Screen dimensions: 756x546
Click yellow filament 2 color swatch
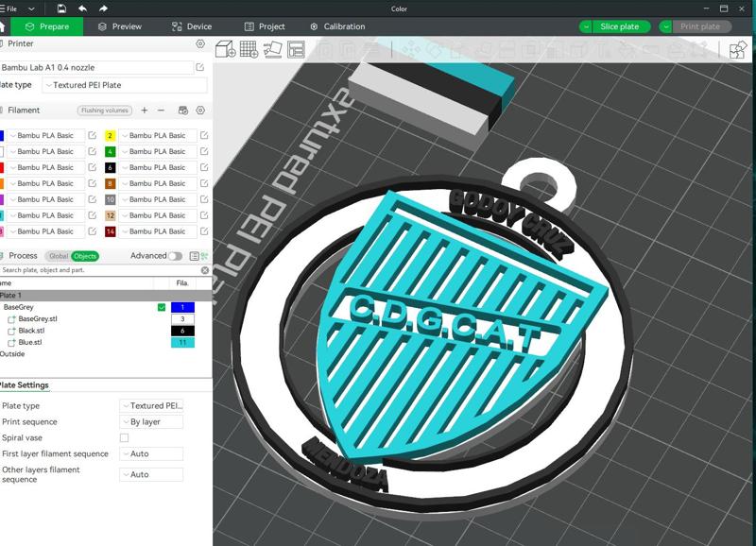pyautogui.click(x=110, y=135)
